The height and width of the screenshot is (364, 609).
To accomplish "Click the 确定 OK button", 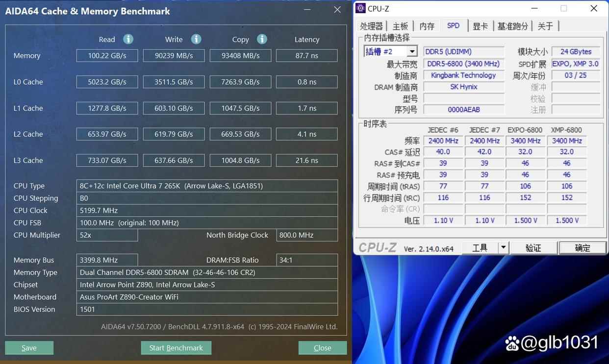I will [583, 247].
